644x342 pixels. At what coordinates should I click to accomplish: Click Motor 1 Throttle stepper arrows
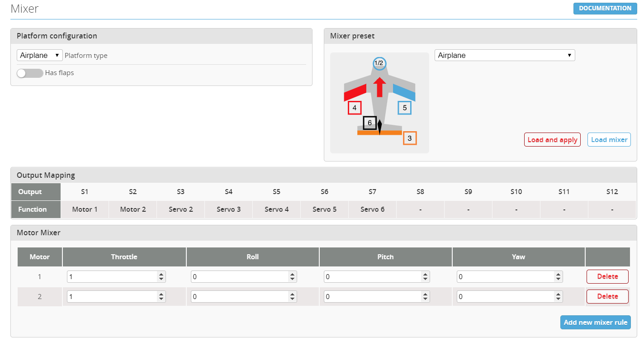(x=161, y=276)
